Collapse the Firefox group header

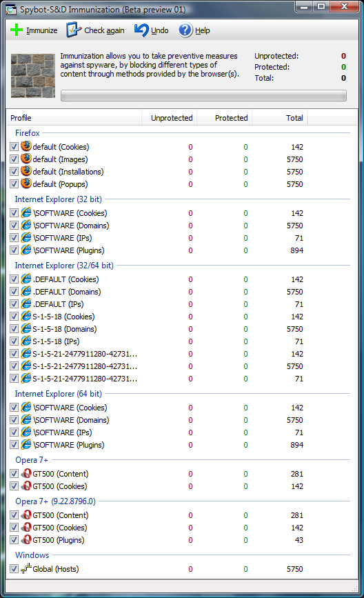point(28,132)
